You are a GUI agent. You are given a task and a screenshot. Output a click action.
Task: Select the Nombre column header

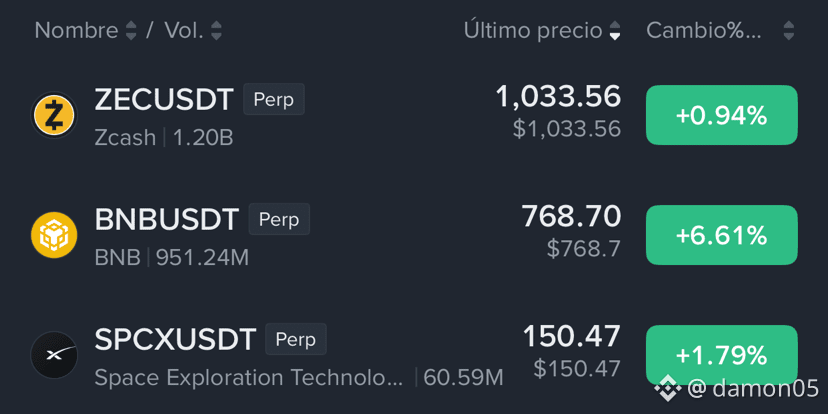[x=77, y=31]
